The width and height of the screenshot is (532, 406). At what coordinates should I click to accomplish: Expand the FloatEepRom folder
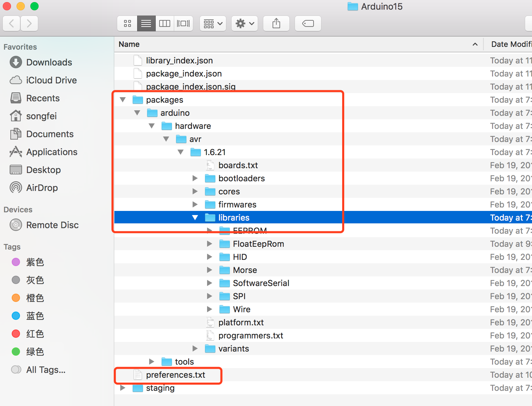click(209, 244)
